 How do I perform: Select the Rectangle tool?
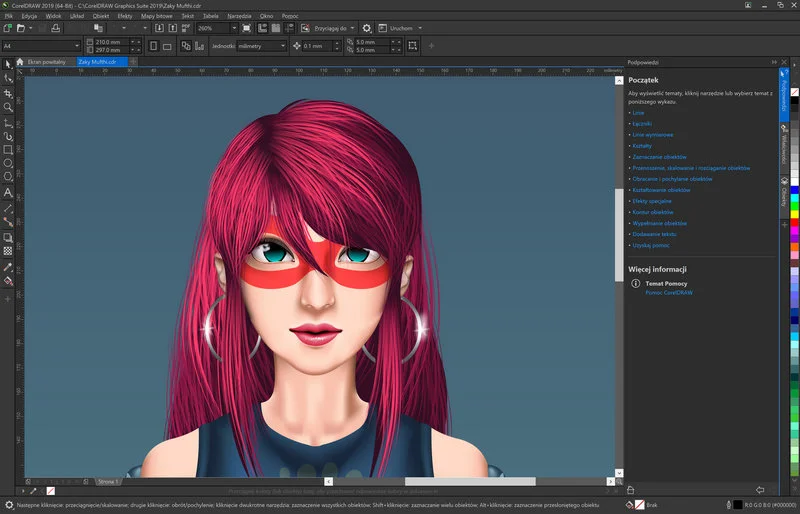[8, 150]
